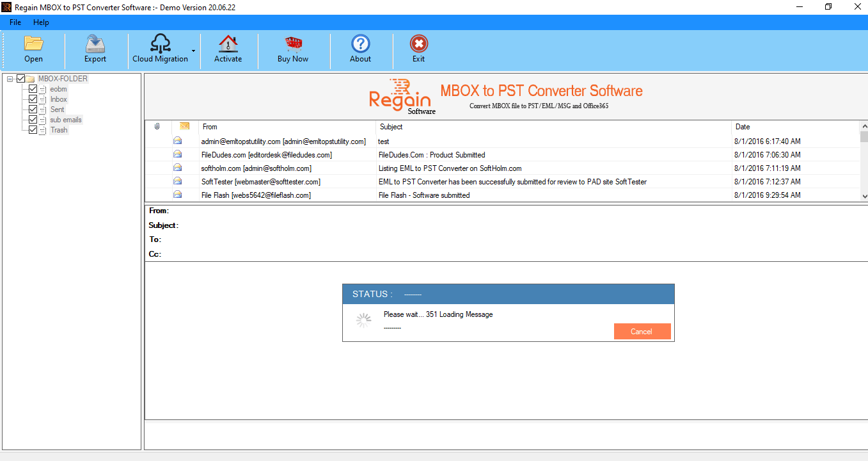Click the Open folder icon
The width and height of the screenshot is (868, 461).
33,44
